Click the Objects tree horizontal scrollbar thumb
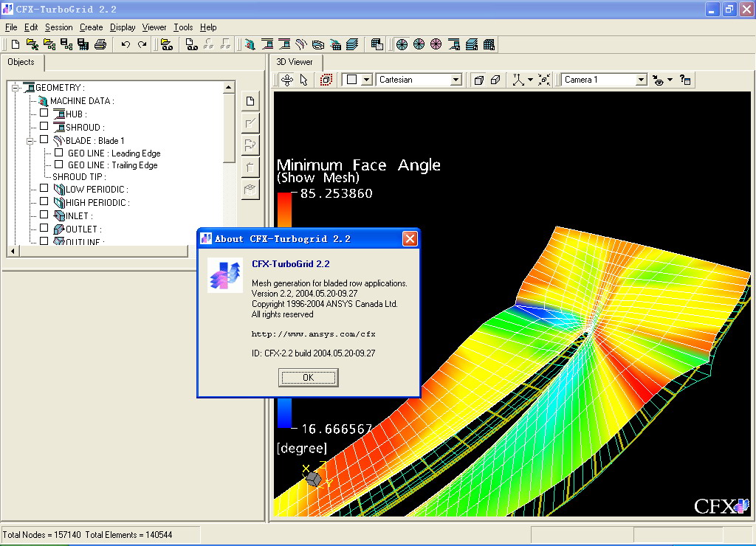The width and height of the screenshot is (756, 546). pyautogui.click(x=103, y=251)
